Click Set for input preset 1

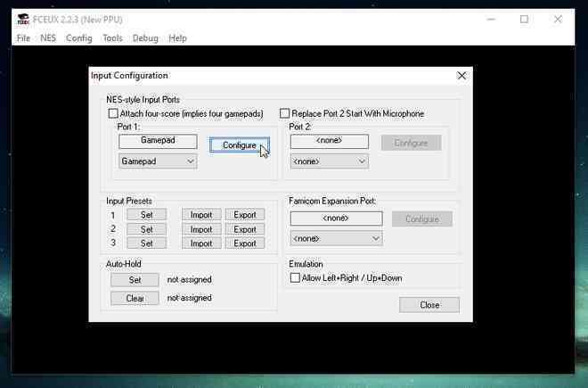click(x=147, y=215)
